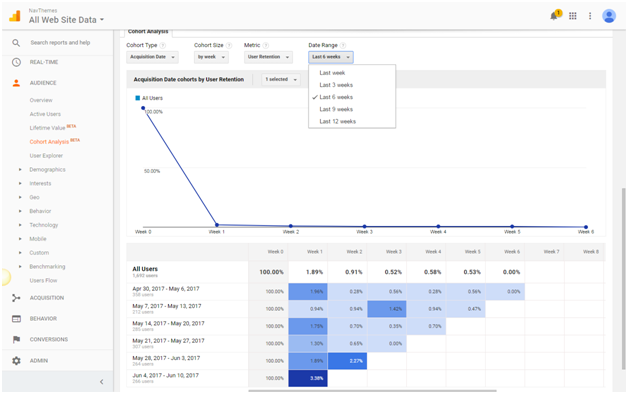The height and width of the screenshot is (394, 628).
Task: Click the user account avatar
Action: pyautogui.click(x=609, y=16)
